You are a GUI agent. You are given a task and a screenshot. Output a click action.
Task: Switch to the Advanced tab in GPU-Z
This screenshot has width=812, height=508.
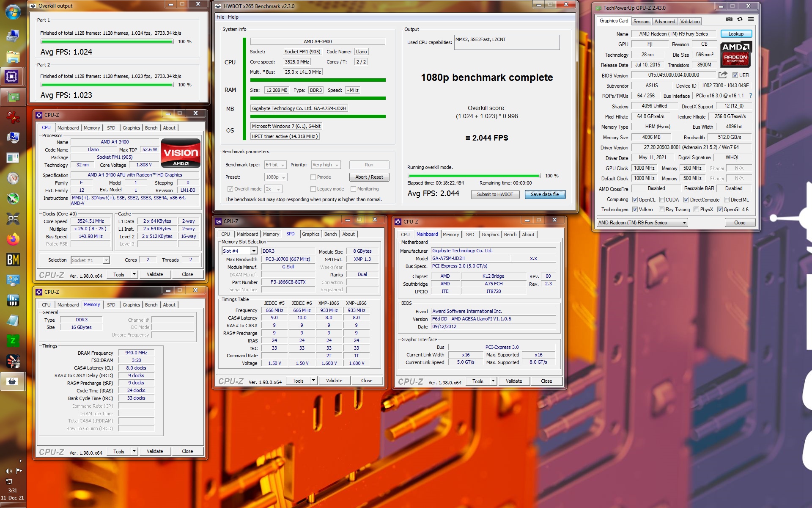664,22
